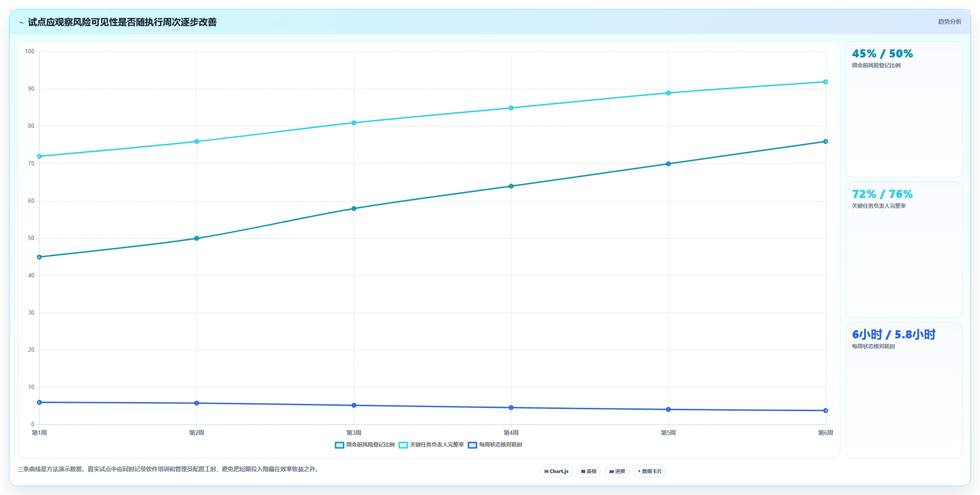
Task: Select the 第2周 point on 每周状态核对耗时 line
Action: pyautogui.click(x=197, y=403)
